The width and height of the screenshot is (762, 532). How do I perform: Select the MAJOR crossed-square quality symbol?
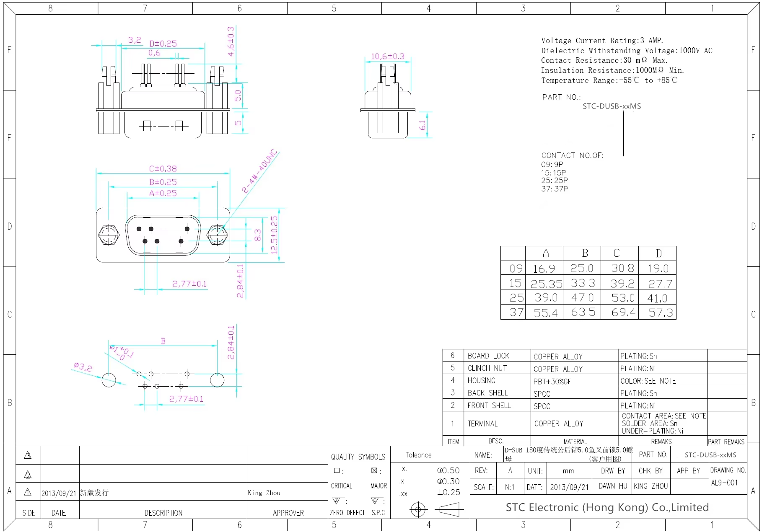pyautogui.click(x=374, y=471)
